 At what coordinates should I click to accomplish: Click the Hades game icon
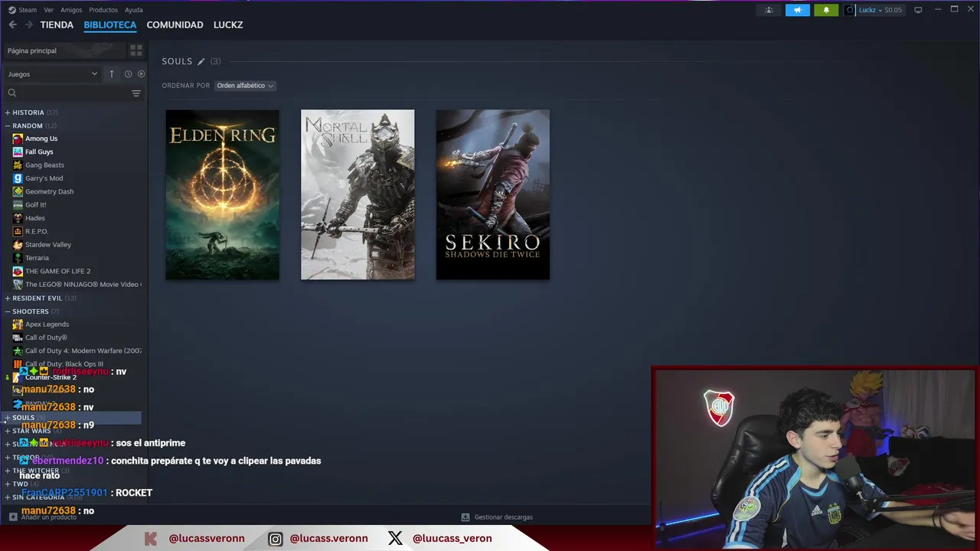coord(18,218)
